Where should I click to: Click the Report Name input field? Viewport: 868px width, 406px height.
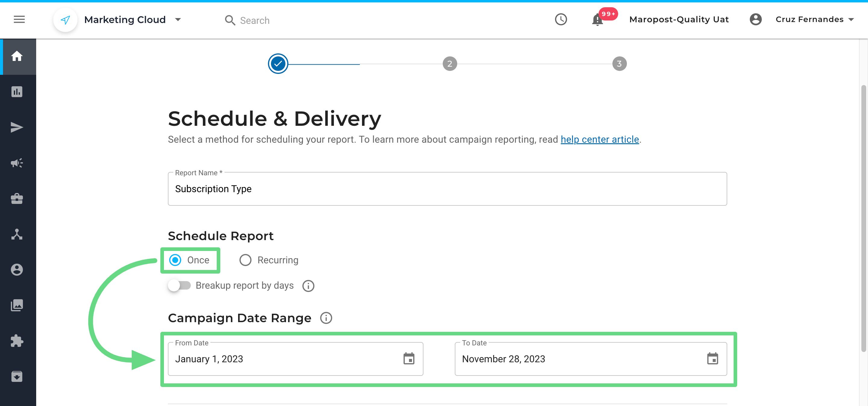tap(447, 189)
